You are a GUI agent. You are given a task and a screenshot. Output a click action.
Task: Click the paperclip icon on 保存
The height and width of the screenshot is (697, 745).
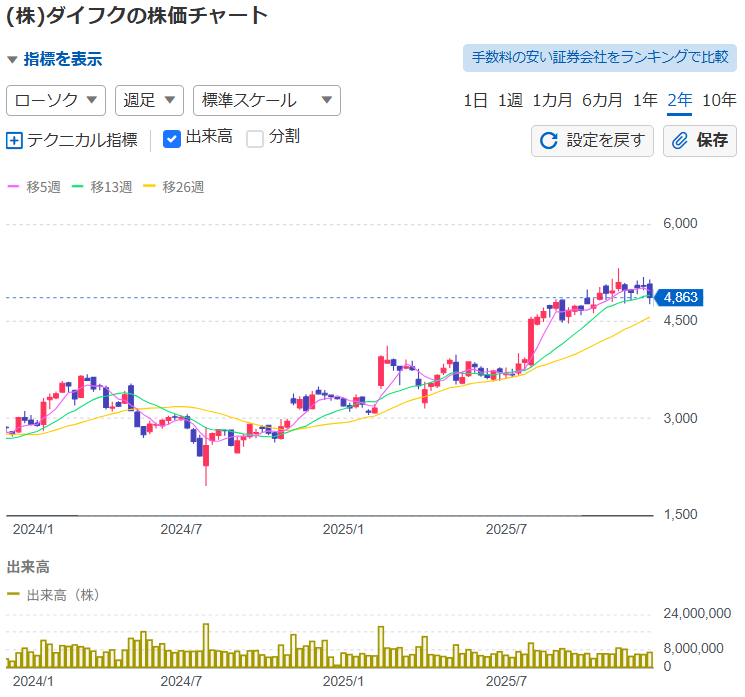pyautogui.click(x=680, y=141)
